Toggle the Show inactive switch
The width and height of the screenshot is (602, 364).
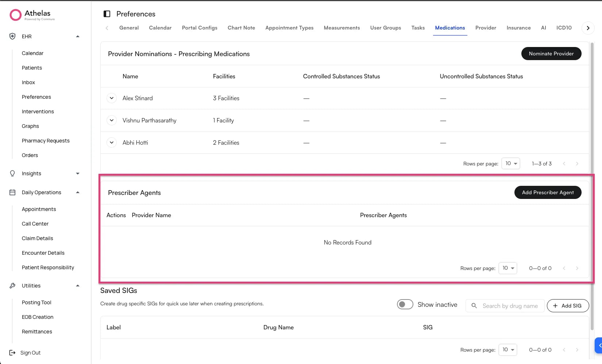[405, 304]
